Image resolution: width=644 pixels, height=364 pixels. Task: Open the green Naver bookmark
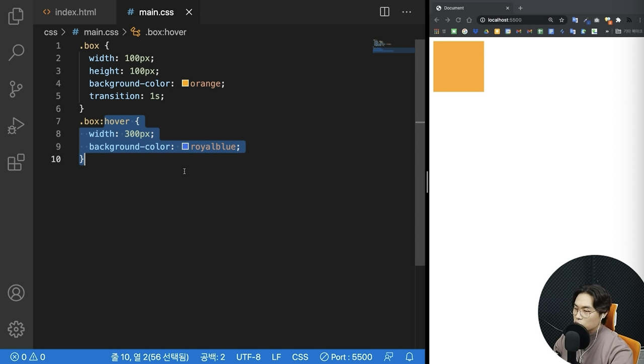(454, 31)
